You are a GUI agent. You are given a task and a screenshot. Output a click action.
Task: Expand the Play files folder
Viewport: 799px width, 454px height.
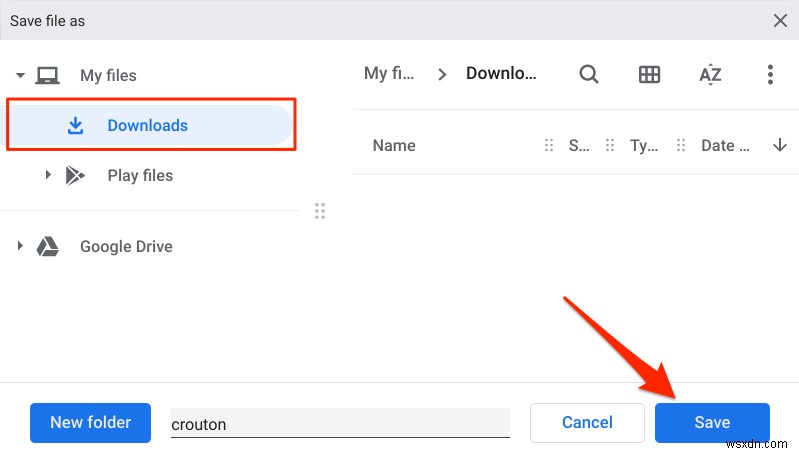pos(47,175)
